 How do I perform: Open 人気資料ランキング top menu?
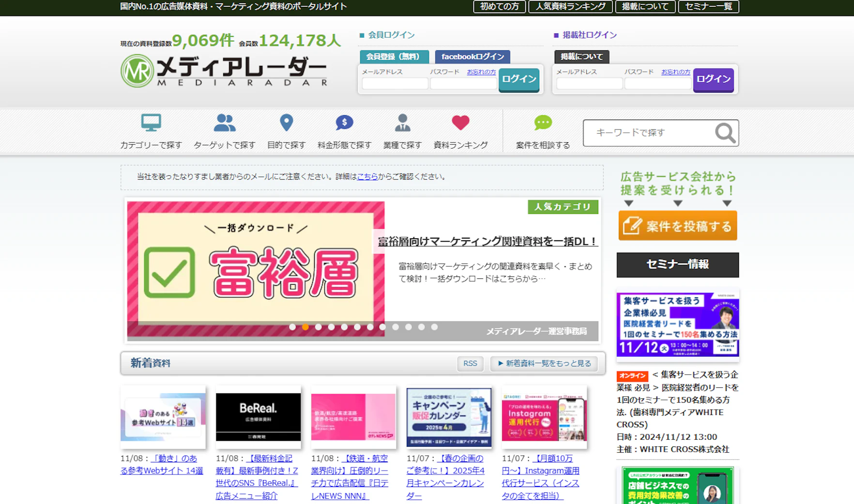point(570,7)
